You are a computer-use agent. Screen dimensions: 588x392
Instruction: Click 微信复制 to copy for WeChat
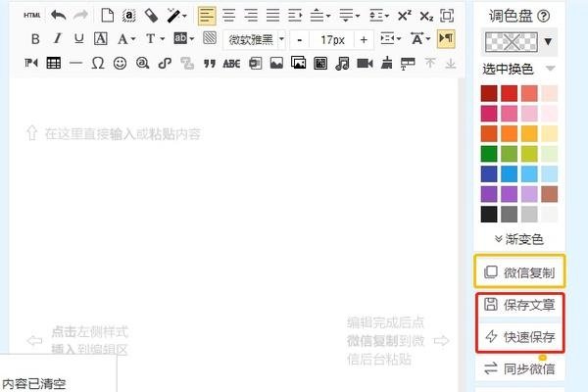[x=519, y=271]
